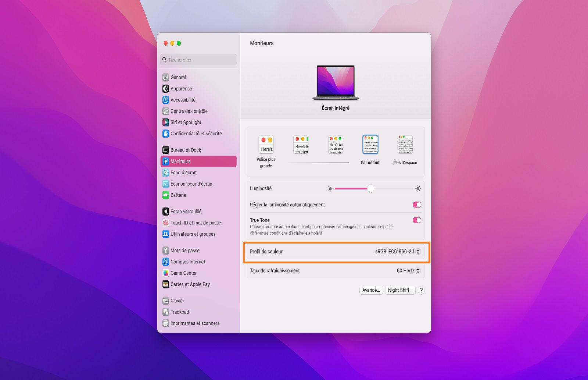The image size is (588, 380).
Task: Toggle automatic brightness adjustment switch
Action: point(417,205)
